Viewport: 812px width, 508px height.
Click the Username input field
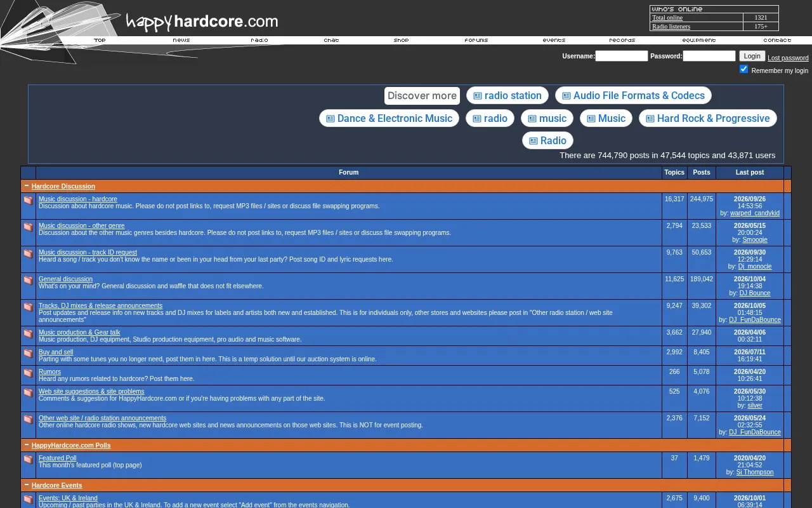click(622, 56)
